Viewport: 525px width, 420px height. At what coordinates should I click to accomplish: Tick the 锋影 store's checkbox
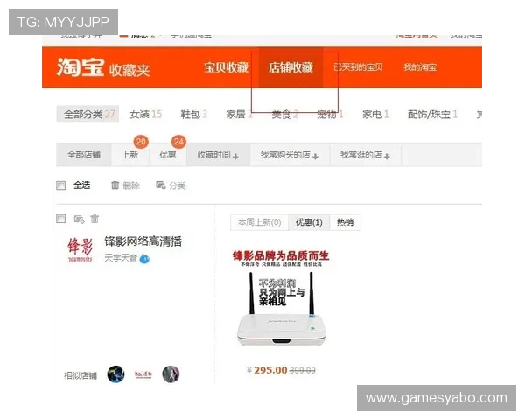pyautogui.click(x=60, y=219)
